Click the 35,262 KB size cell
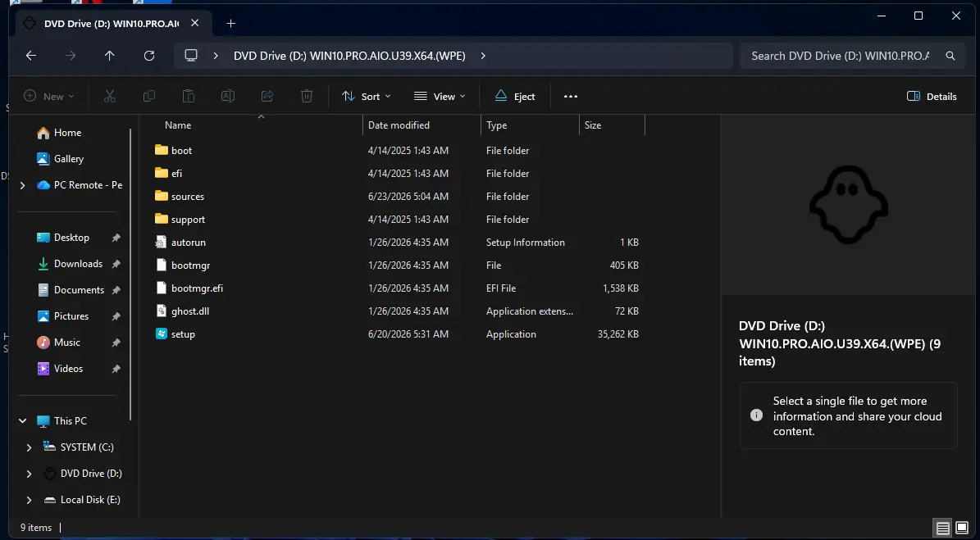The height and width of the screenshot is (540, 980). [618, 334]
